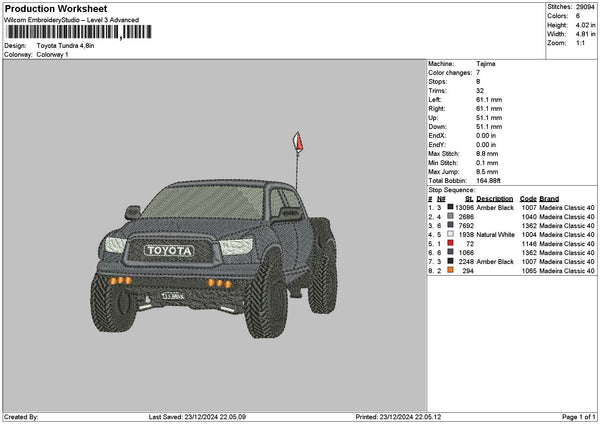Click thread code 1065 in row 8
Image resolution: width=600 pixels, height=424 pixels.
pos(529,271)
